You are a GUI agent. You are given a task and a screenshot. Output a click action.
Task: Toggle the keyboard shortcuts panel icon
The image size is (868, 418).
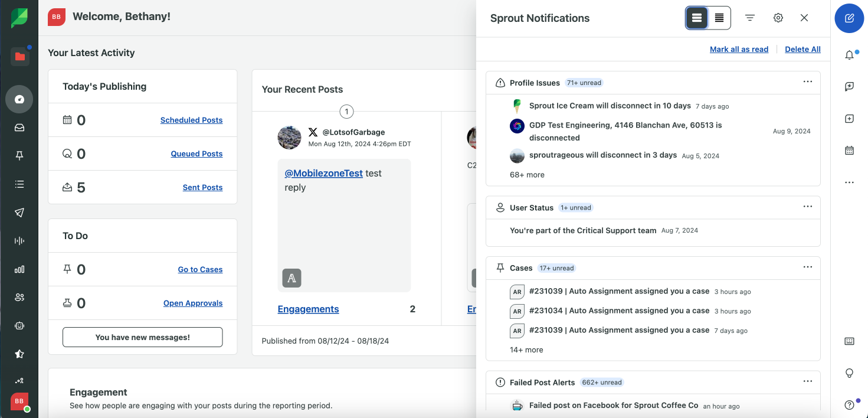coord(849,341)
